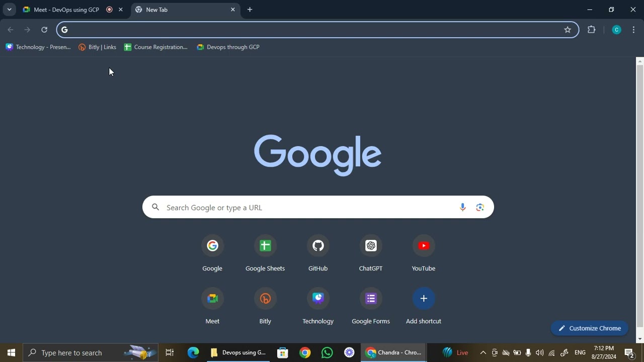Click the microphone tray icon
Image resolution: width=644 pixels, height=362 pixels.
tap(528, 352)
